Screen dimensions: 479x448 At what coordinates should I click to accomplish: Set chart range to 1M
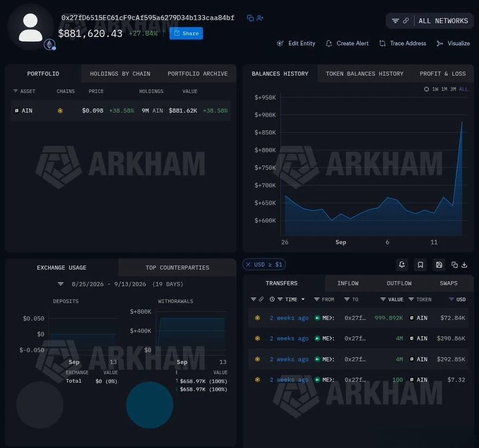coord(444,89)
